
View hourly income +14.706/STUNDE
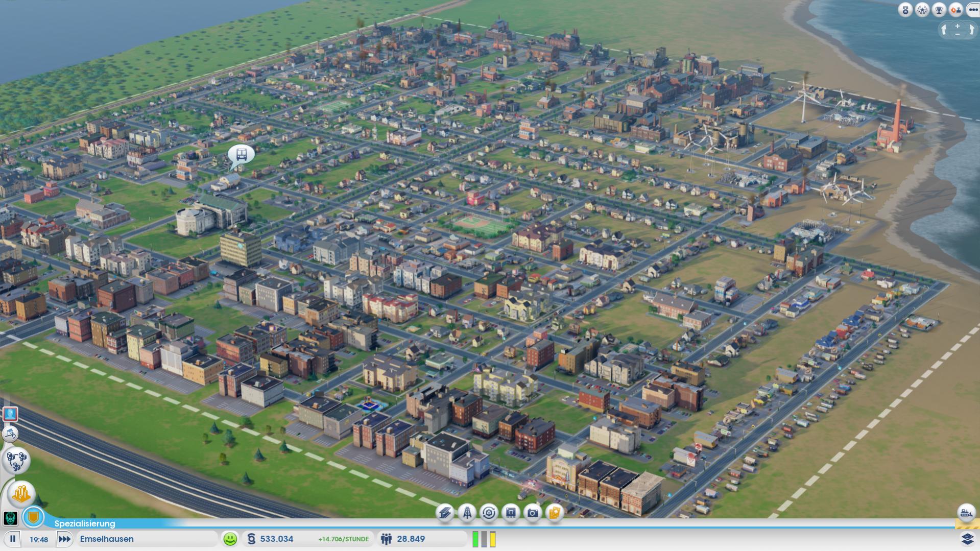coord(343,539)
